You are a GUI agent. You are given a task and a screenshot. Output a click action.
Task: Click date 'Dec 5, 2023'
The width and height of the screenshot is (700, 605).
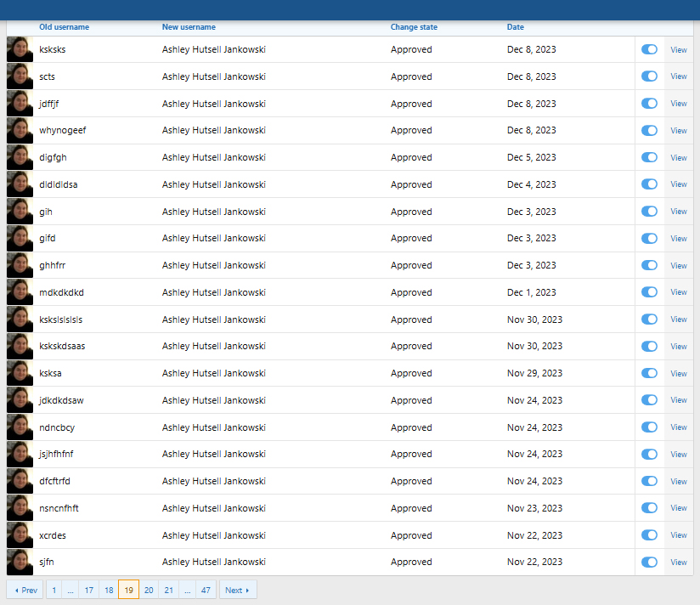point(531,157)
